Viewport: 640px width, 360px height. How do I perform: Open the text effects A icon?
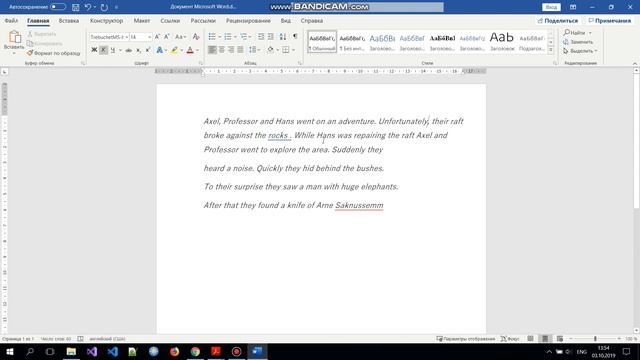(159, 50)
